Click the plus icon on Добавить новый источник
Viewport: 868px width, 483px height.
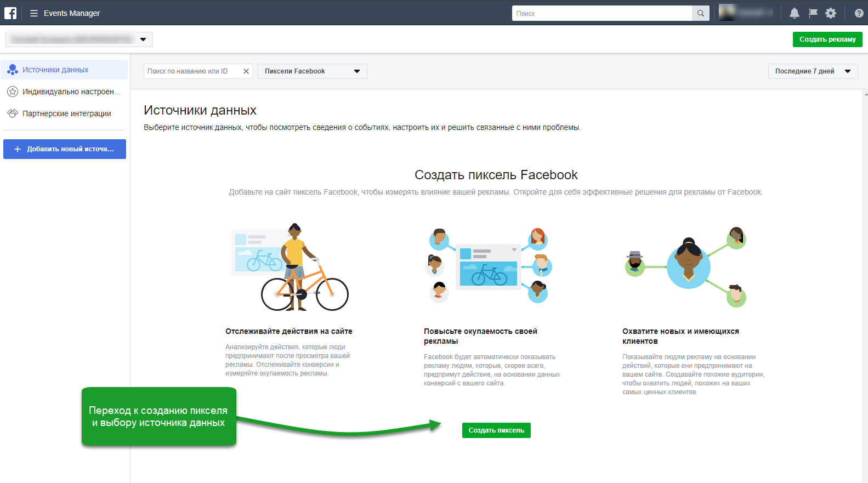point(18,149)
